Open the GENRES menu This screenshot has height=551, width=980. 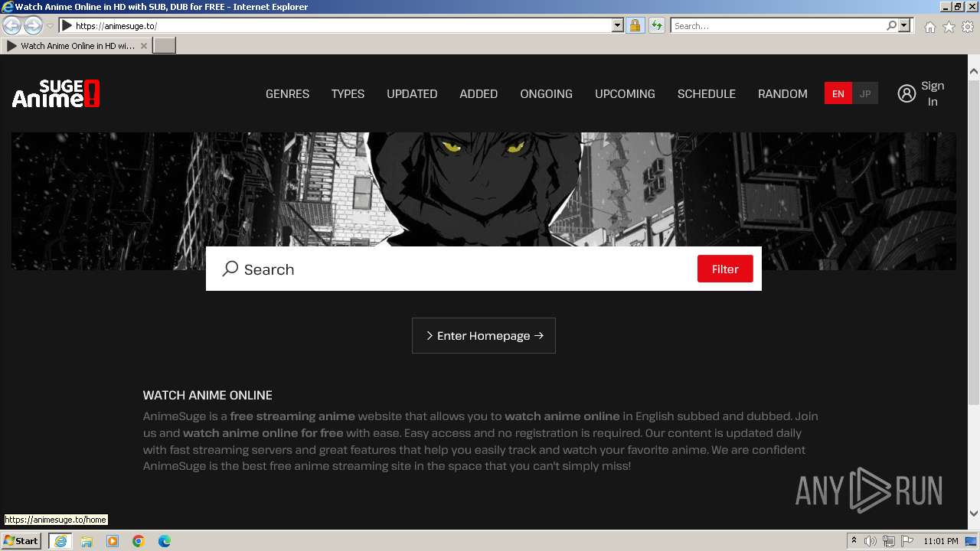coord(287,93)
